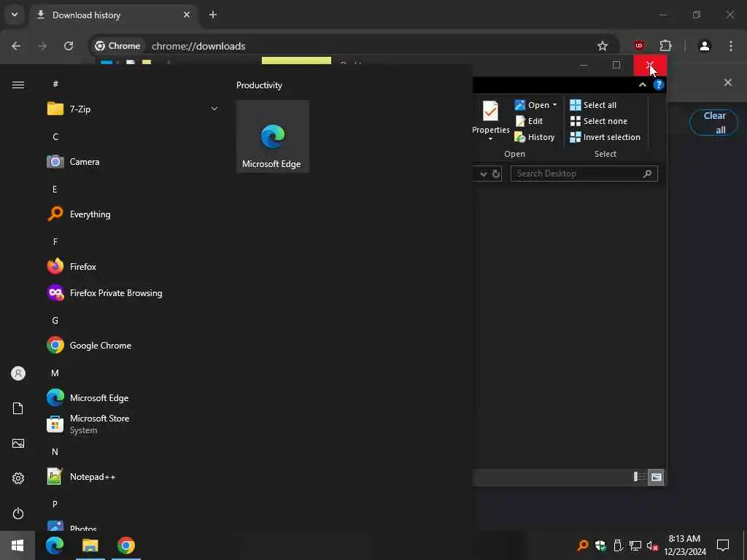Expand the 7-Zip folder chevron
The image size is (747, 560).
click(214, 109)
